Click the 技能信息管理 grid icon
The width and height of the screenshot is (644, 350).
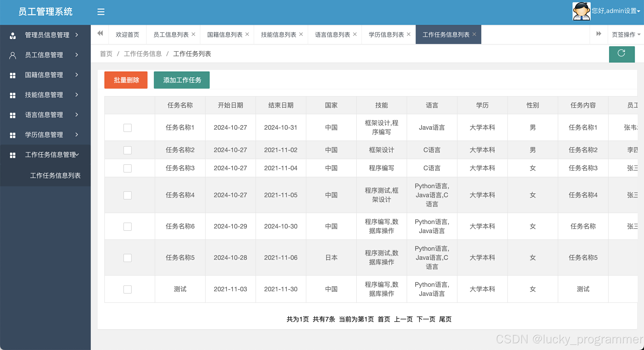12,95
